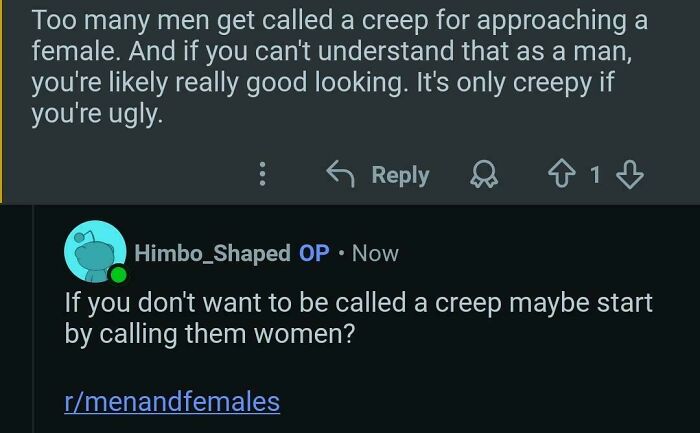The width and height of the screenshot is (700, 433).
Task: Open the r/menandfemales subreddit link
Action: [172, 402]
